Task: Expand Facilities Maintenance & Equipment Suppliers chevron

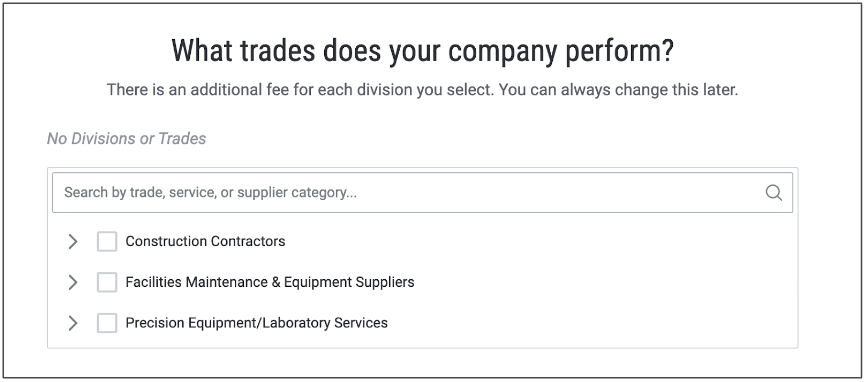Action: pyautogui.click(x=72, y=282)
